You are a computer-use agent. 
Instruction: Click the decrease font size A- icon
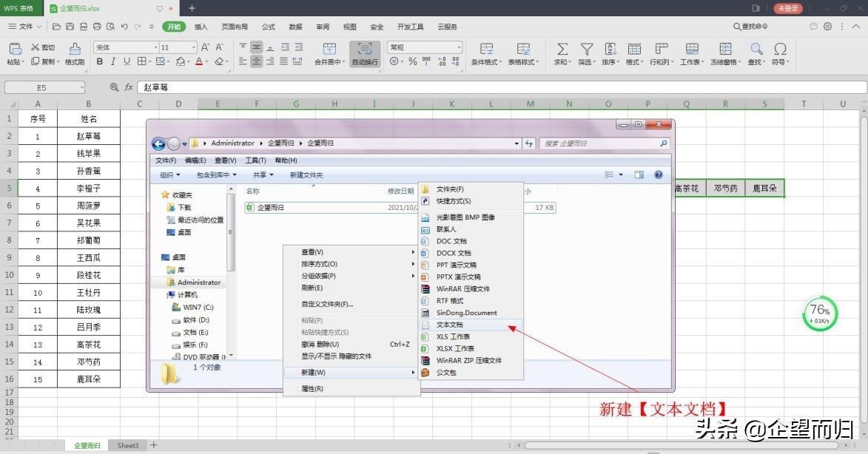click(x=219, y=47)
